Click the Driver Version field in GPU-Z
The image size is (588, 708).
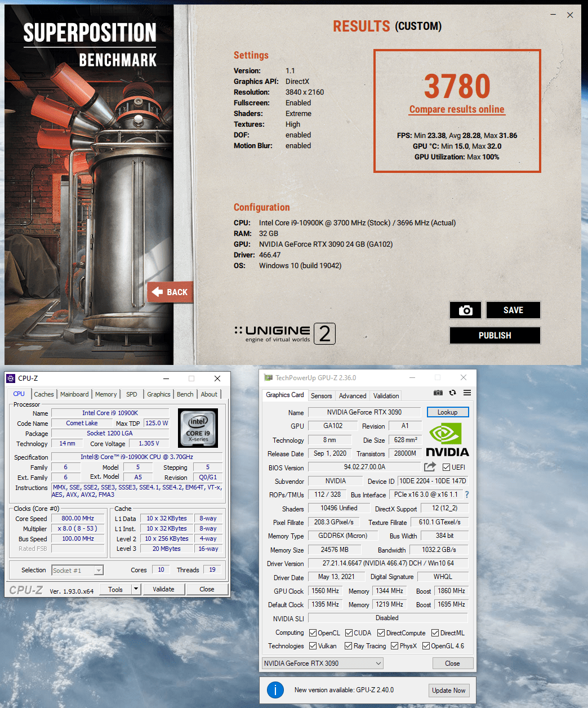388,563
